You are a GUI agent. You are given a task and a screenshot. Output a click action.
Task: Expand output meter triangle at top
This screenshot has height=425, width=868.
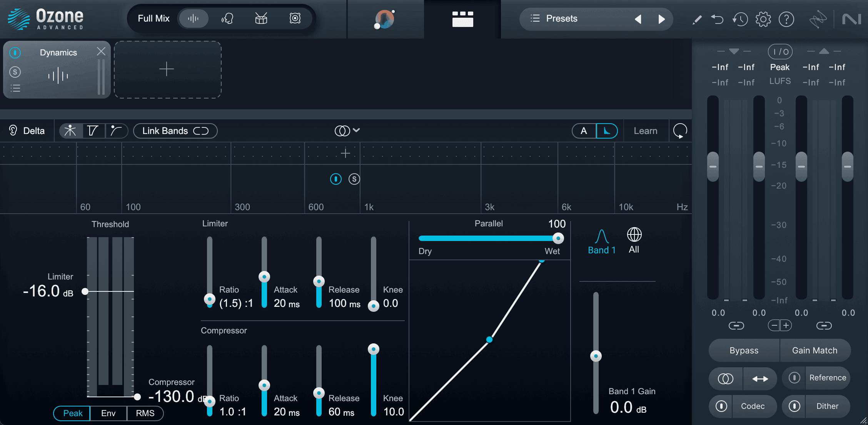click(824, 51)
